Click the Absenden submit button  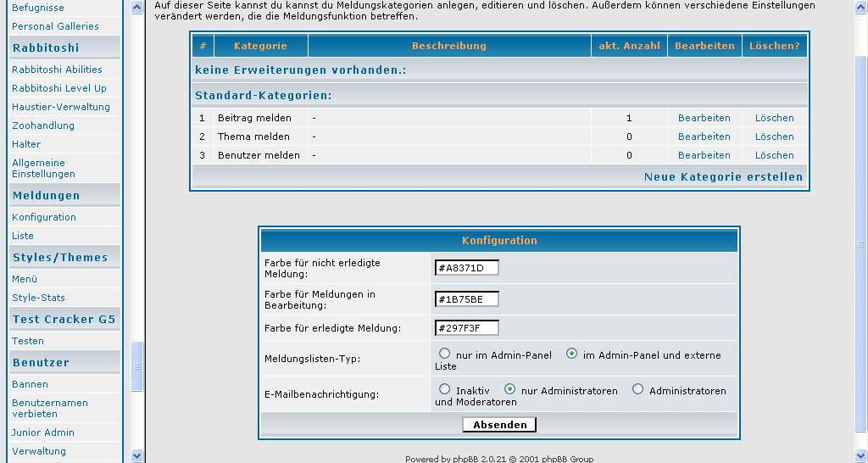click(499, 425)
